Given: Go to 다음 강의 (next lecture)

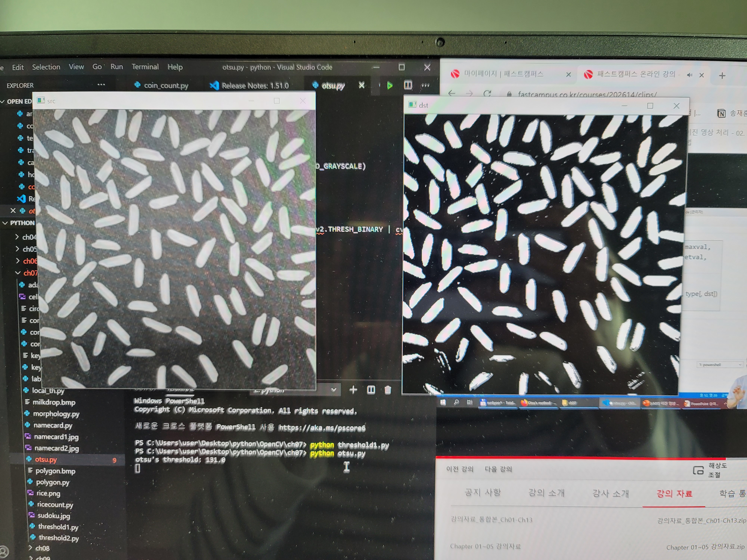Looking at the screenshot, I should 498,469.
